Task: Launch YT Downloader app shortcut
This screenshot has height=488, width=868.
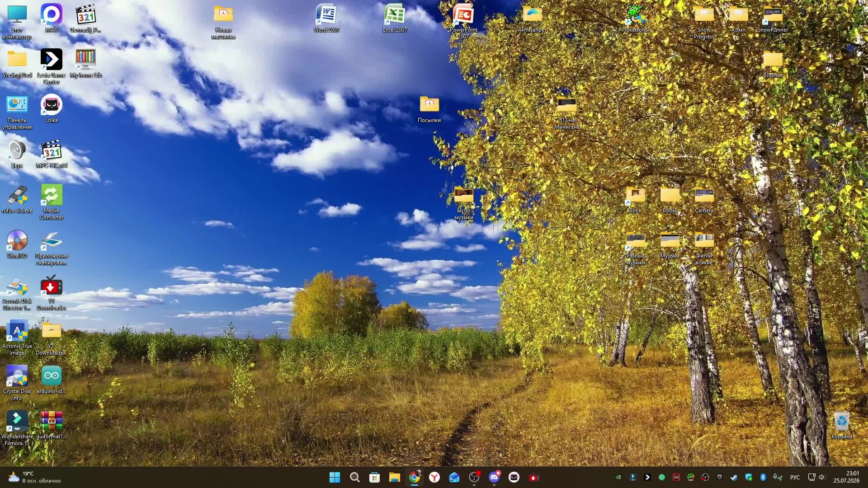Action: (52, 293)
